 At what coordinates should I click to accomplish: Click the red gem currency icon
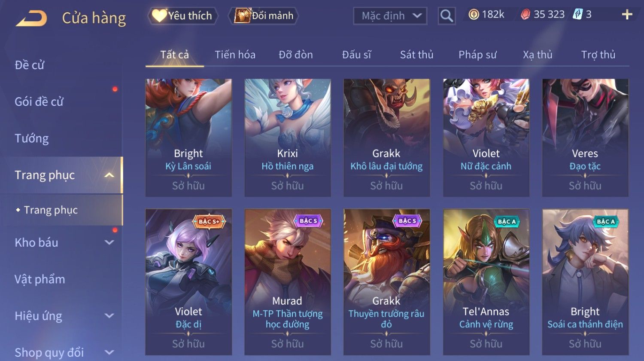point(525,15)
